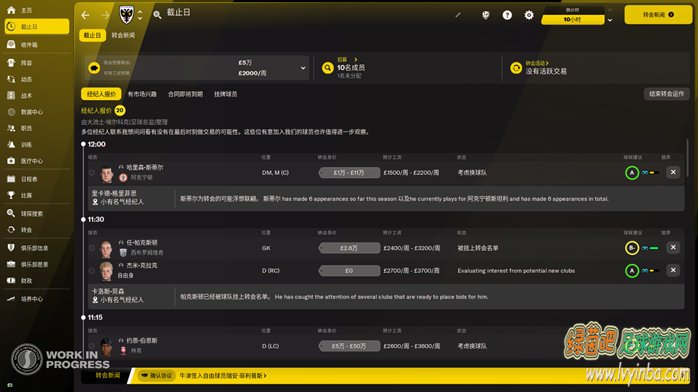Click the search magnifier beside 截止日
The height and width of the screenshot is (392, 698).
coord(157,15)
